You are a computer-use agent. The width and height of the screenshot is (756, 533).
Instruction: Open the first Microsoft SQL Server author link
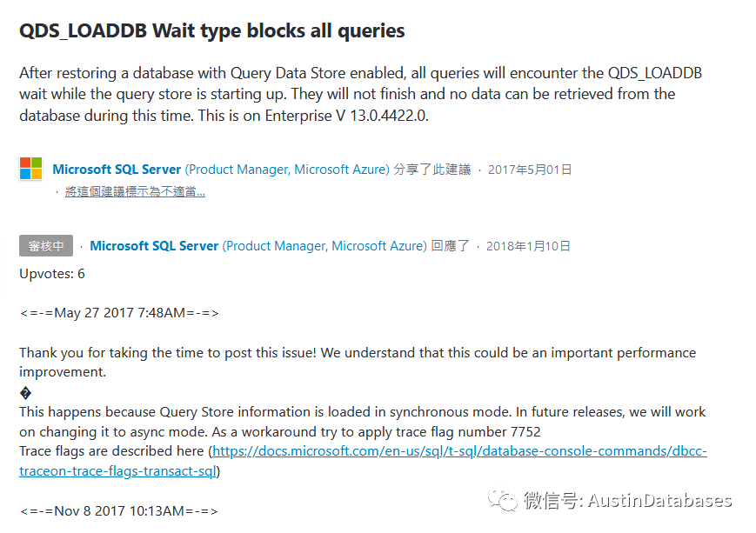(x=117, y=170)
